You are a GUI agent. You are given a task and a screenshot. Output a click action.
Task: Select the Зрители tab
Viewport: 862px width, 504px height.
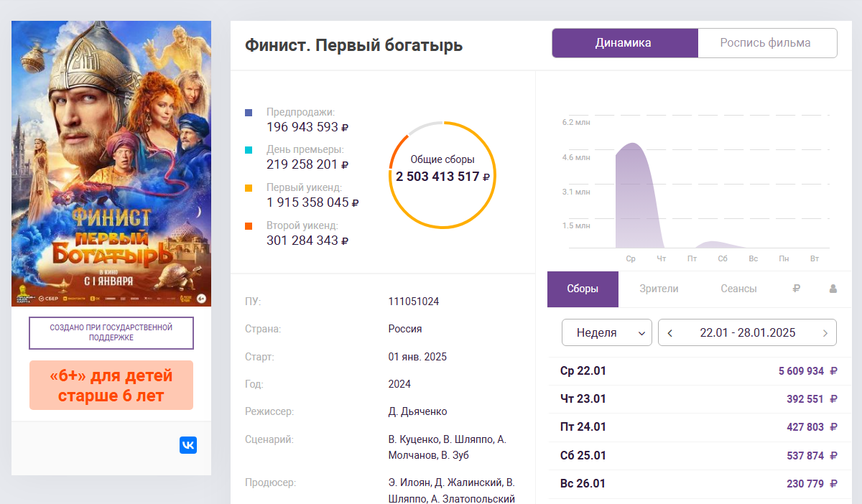point(659,289)
